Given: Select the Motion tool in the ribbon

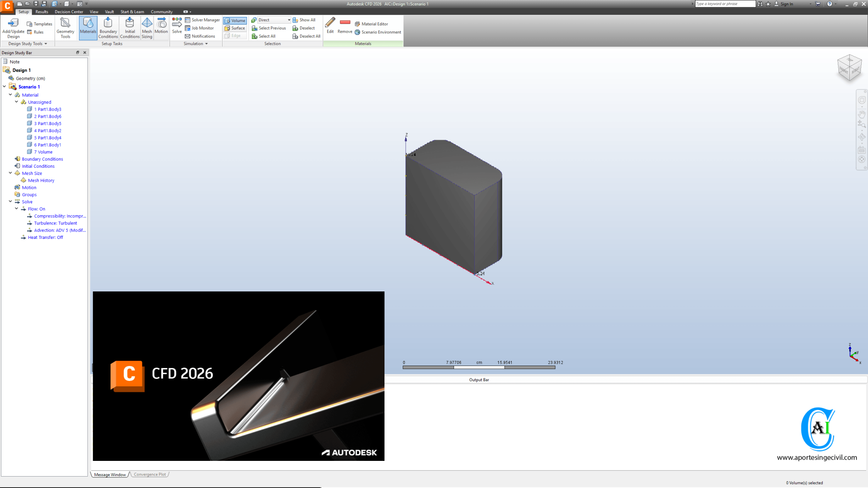Looking at the screenshot, I should coord(161,27).
